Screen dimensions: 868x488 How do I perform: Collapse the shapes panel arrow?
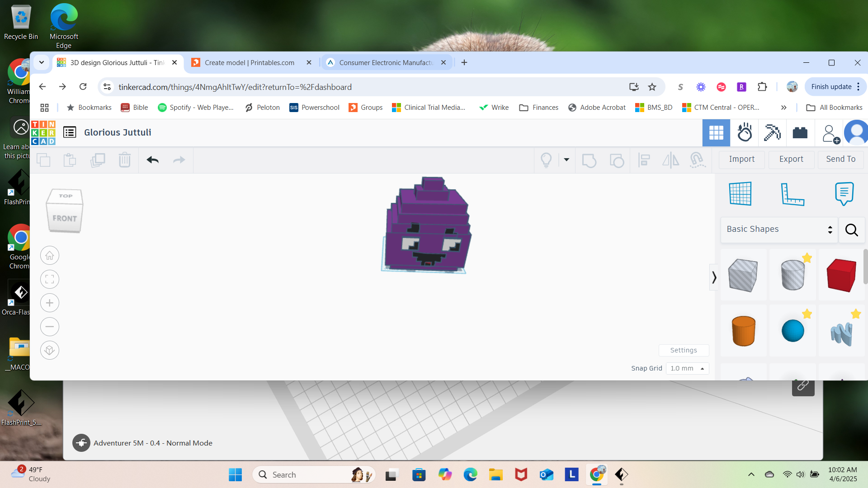[714, 277]
